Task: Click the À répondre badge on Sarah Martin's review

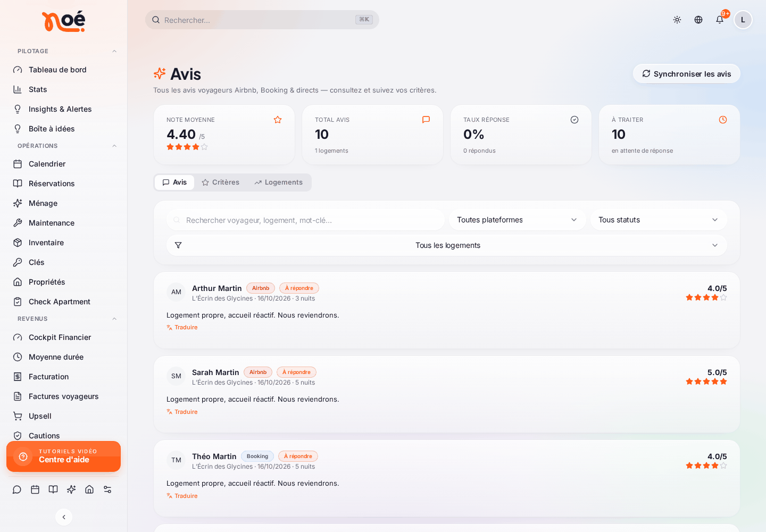Action: (296, 372)
